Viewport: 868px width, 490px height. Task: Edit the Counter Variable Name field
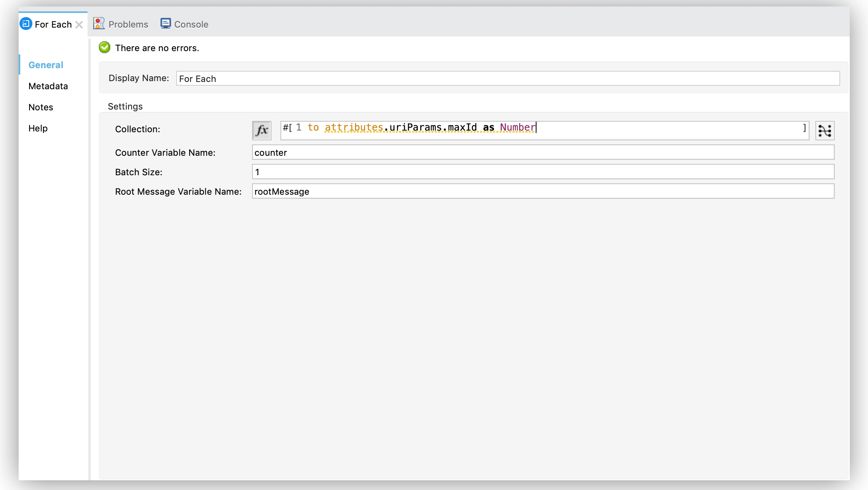(543, 152)
